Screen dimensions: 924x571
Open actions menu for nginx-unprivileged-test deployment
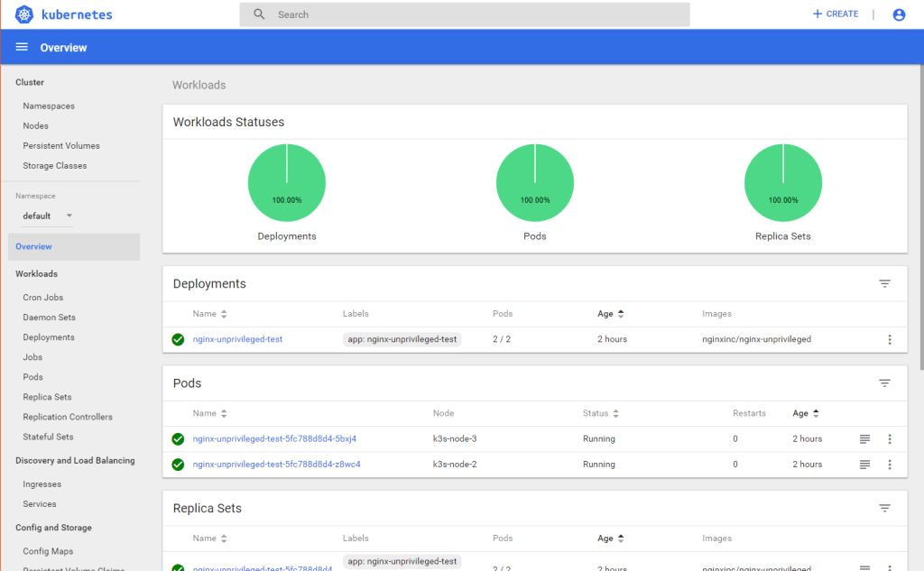[890, 339]
